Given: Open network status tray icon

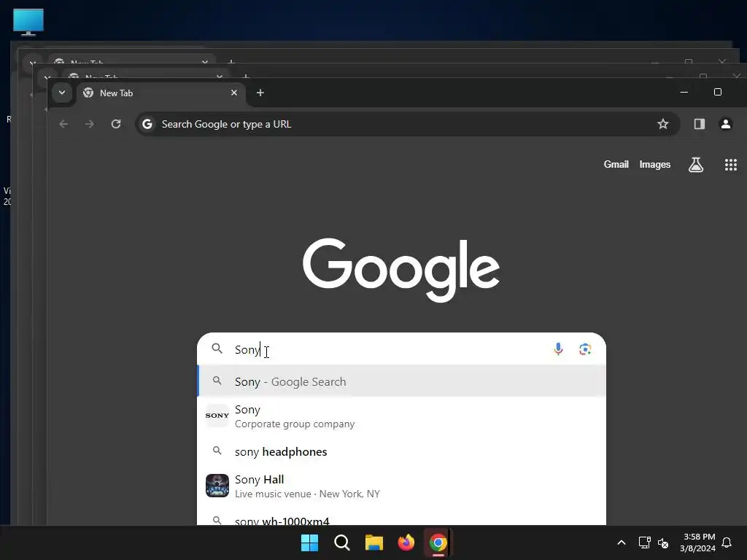Looking at the screenshot, I should click(645, 542).
